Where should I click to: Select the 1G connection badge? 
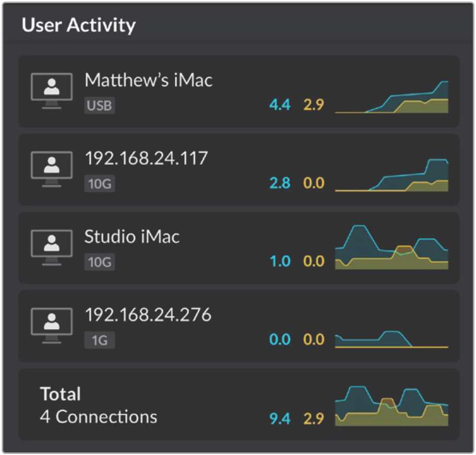100,340
